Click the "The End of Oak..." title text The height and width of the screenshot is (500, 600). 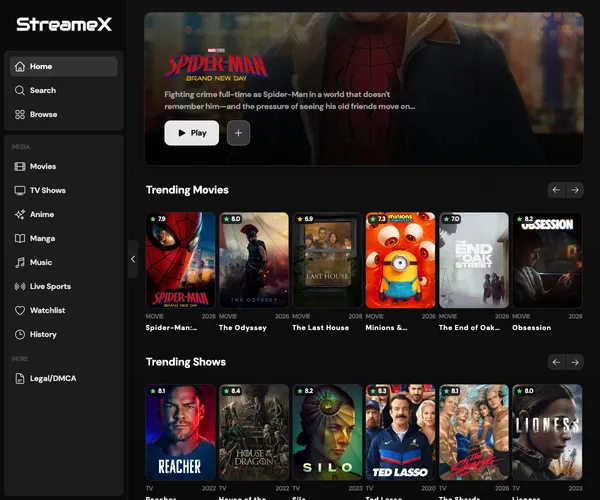[x=469, y=328]
